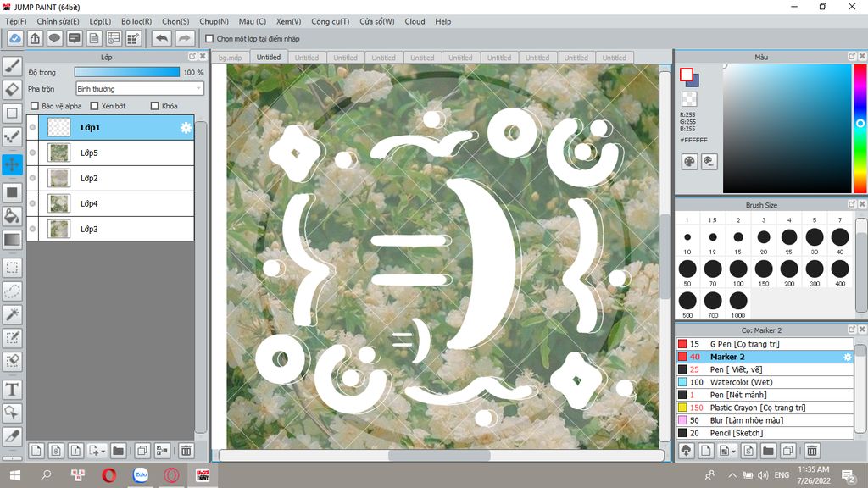This screenshot has width=868, height=488.
Task: Select the Move tool
Action: click(12, 164)
